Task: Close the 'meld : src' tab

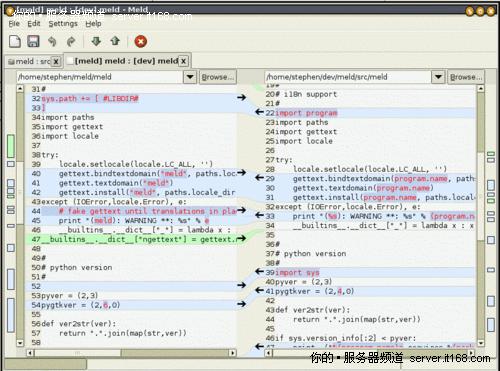Action: 56,61
